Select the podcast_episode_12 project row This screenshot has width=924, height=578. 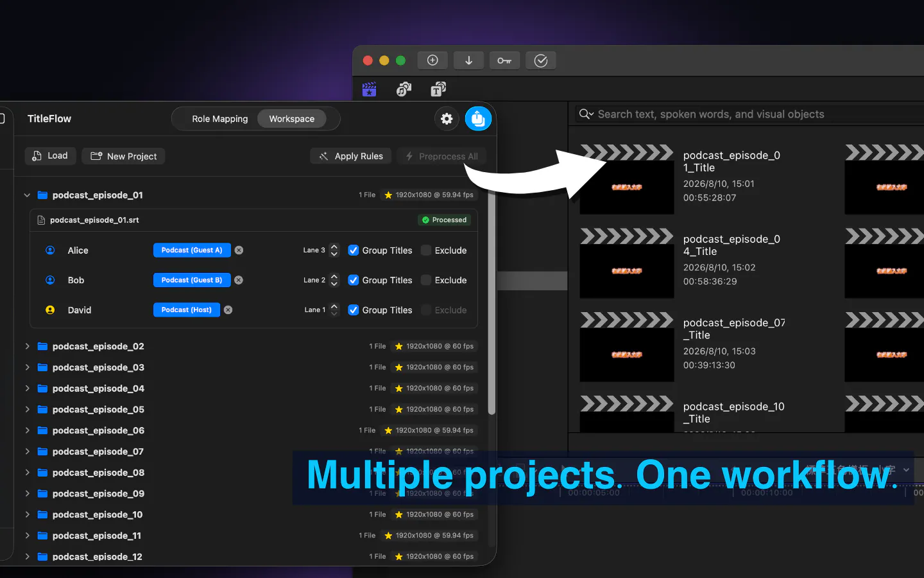click(x=251, y=557)
